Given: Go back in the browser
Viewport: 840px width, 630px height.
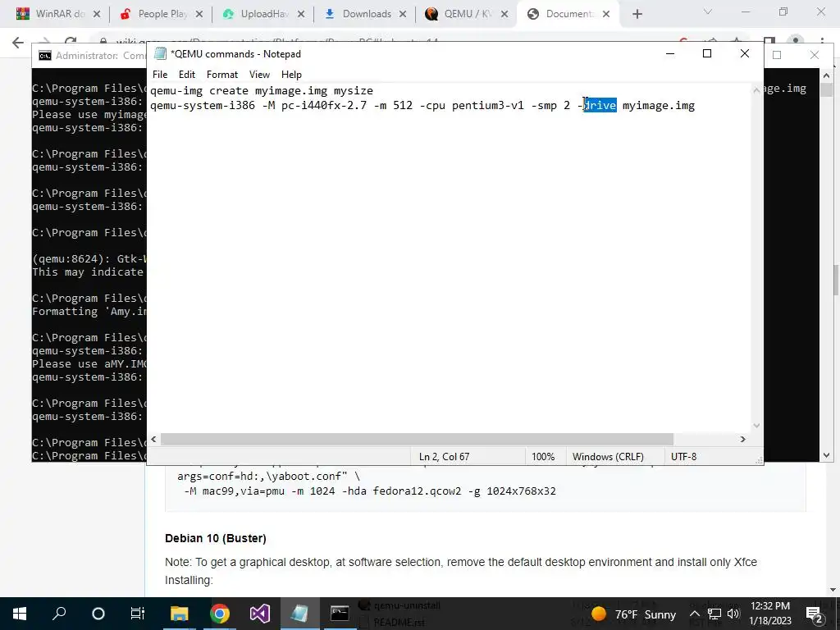Looking at the screenshot, I should (18, 43).
